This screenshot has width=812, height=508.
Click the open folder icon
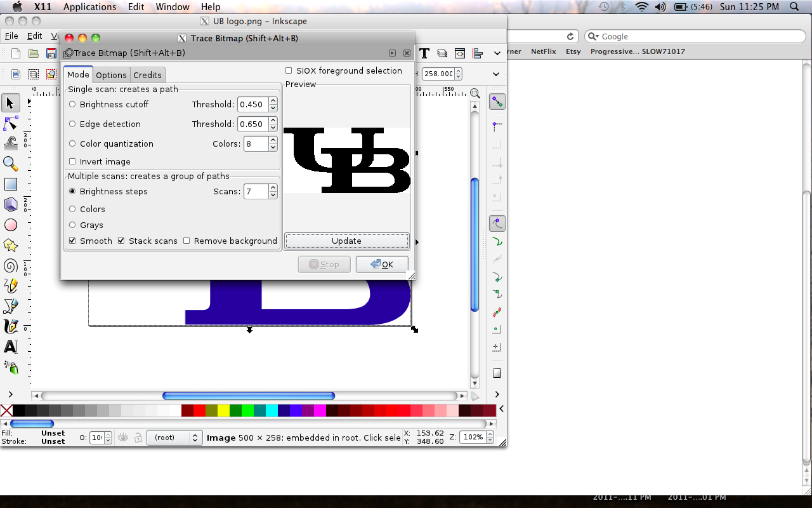tap(34, 53)
